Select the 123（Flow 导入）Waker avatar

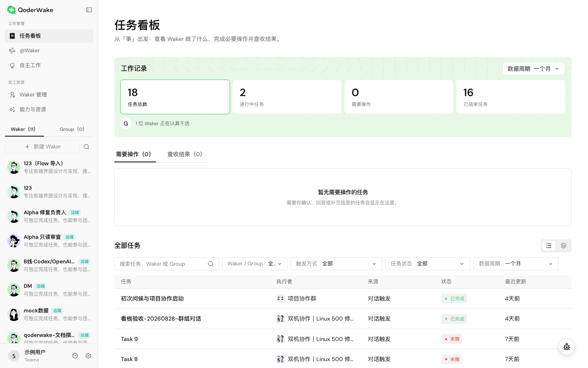click(14, 167)
